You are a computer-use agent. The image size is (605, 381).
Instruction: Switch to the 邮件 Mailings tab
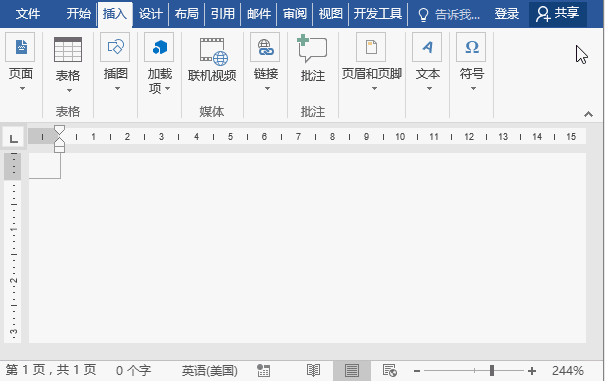tap(259, 14)
